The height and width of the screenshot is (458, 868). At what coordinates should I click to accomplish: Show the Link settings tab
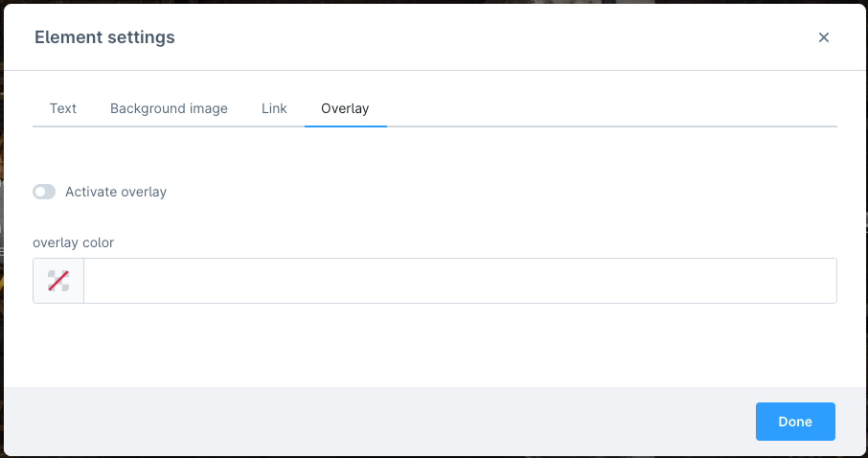(274, 108)
